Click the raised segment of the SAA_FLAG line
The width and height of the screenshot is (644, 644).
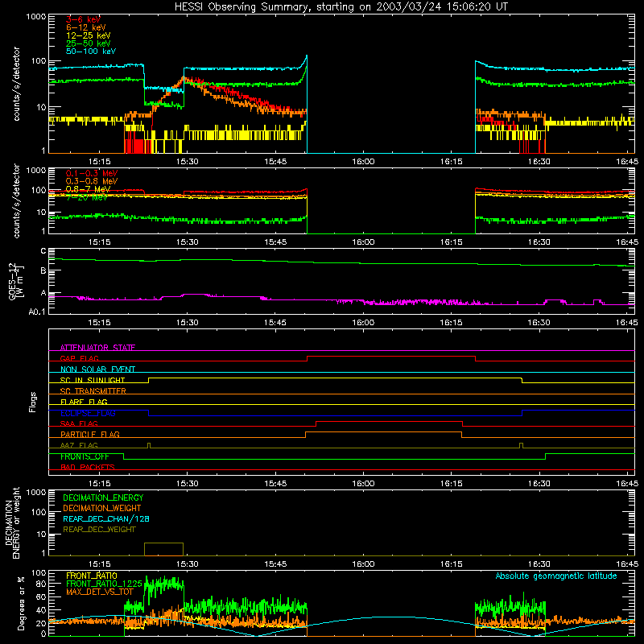tap(390, 421)
